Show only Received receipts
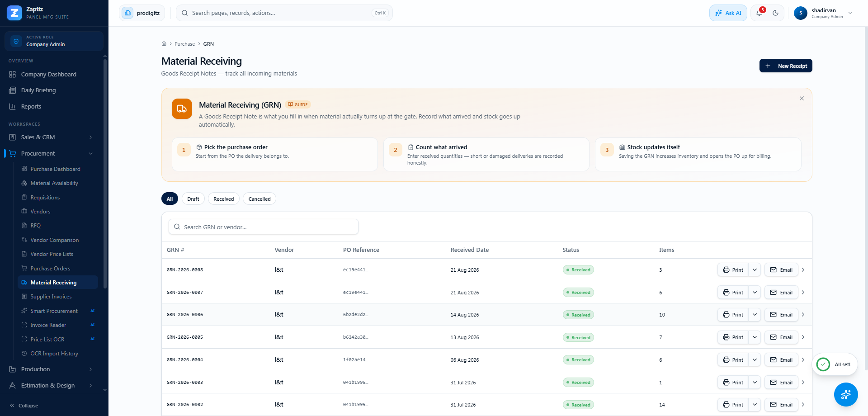Viewport: 868px width, 416px height. tap(224, 199)
